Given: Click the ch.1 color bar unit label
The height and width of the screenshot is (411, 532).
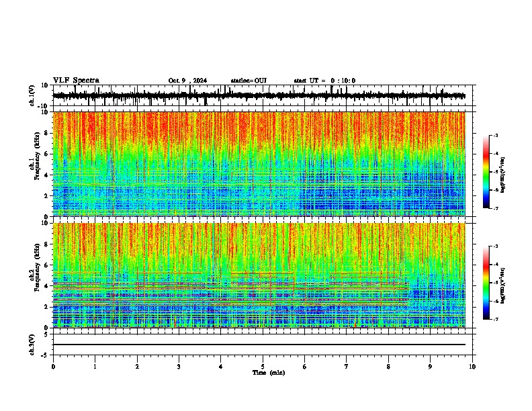Looking at the screenshot, I should click(x=503, y=175).
